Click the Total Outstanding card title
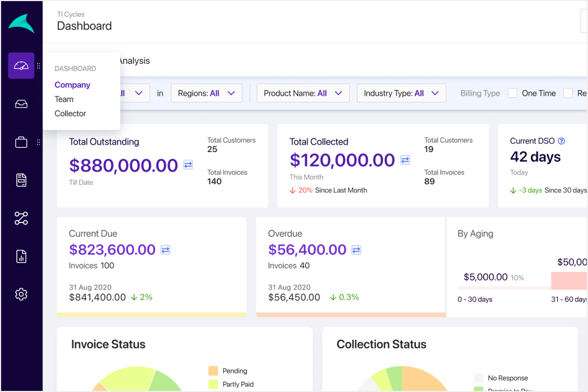The height and width of the screenshot is (392, 588). 104,142
